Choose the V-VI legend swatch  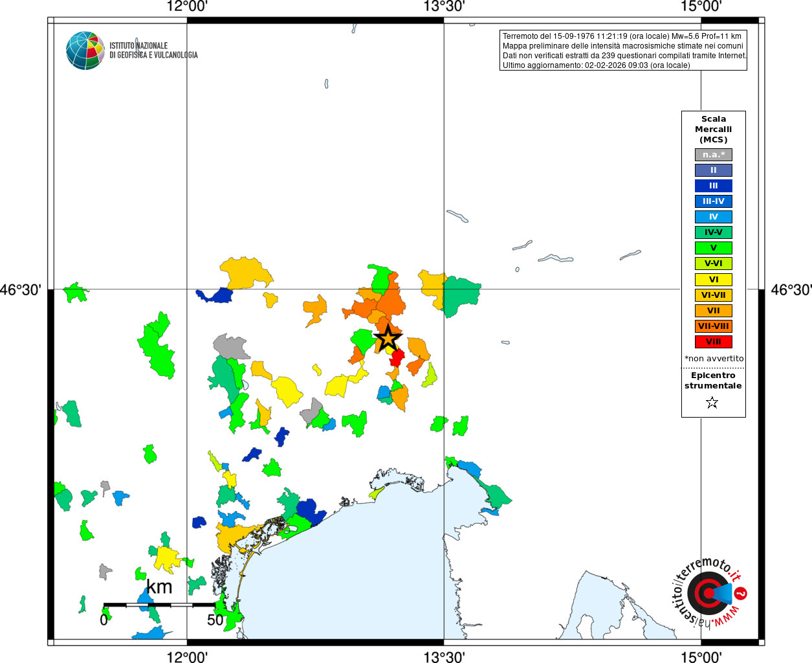pyautogui.click(x=713, y=264)
